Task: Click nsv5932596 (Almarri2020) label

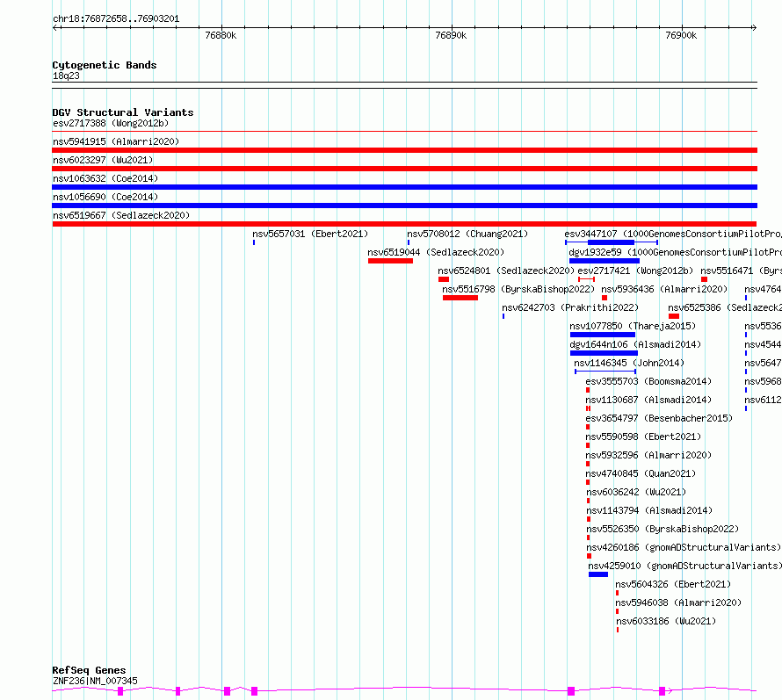Action: pos(648,455)
